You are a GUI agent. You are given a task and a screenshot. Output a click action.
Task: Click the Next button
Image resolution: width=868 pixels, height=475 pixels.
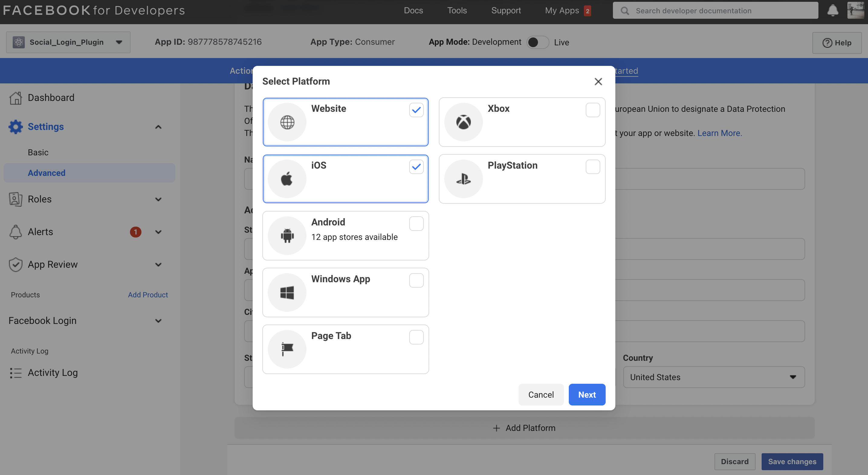pos(587,395)
